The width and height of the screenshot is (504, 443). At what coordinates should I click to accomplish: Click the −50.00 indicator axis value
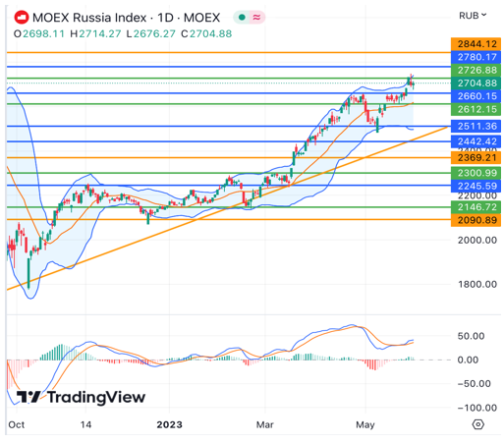(475, 383)
